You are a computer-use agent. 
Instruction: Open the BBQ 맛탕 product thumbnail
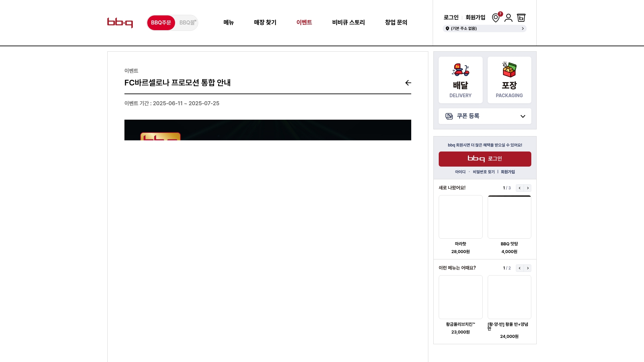click(509, 217)
